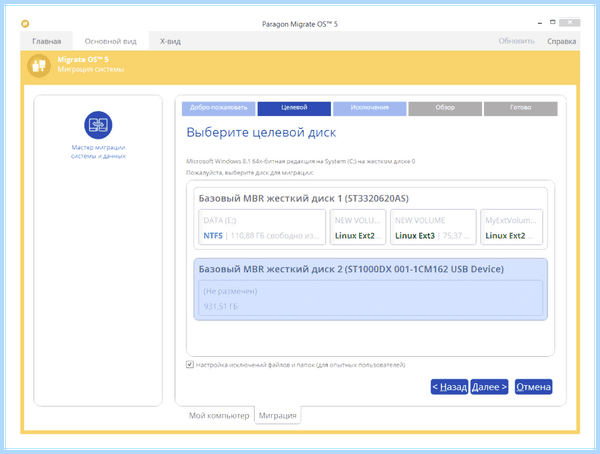Open the Миграция bottom tab
The width and height of the screenshot is (600, 454).
277,415
